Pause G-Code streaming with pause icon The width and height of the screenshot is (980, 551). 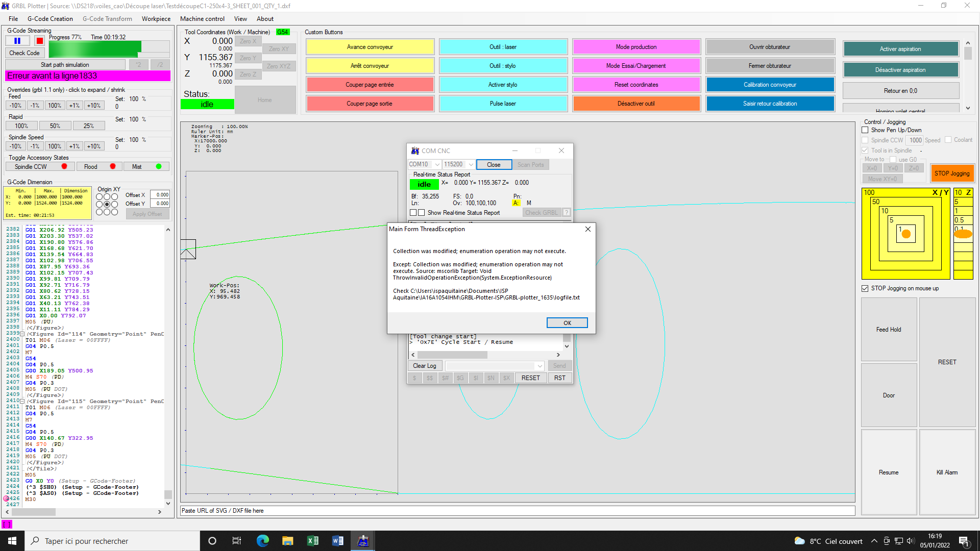pyautogui.click(x=17, y=41)
